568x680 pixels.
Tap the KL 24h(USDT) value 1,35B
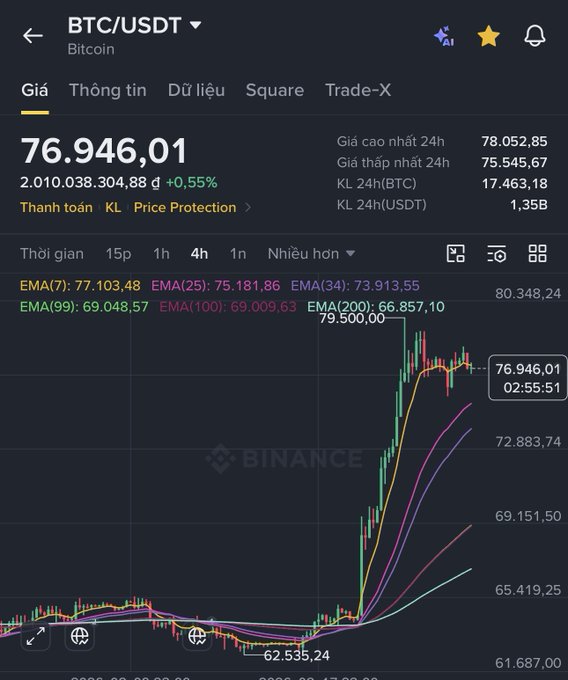point(529,205)
